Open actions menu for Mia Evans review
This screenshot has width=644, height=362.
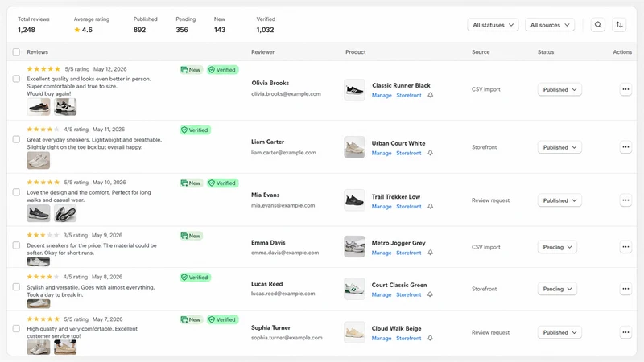pos(625,200)
